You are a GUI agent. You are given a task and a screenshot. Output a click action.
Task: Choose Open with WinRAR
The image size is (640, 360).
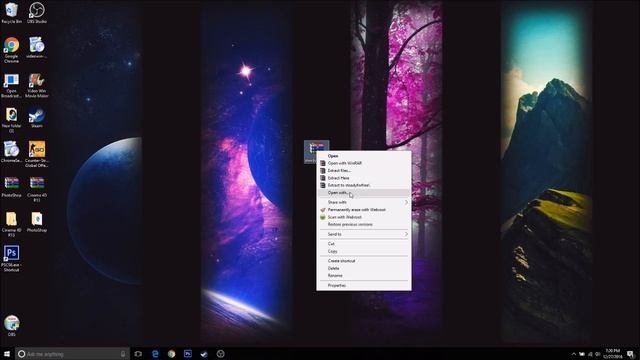pyautogui.click(x=364, y=163)
